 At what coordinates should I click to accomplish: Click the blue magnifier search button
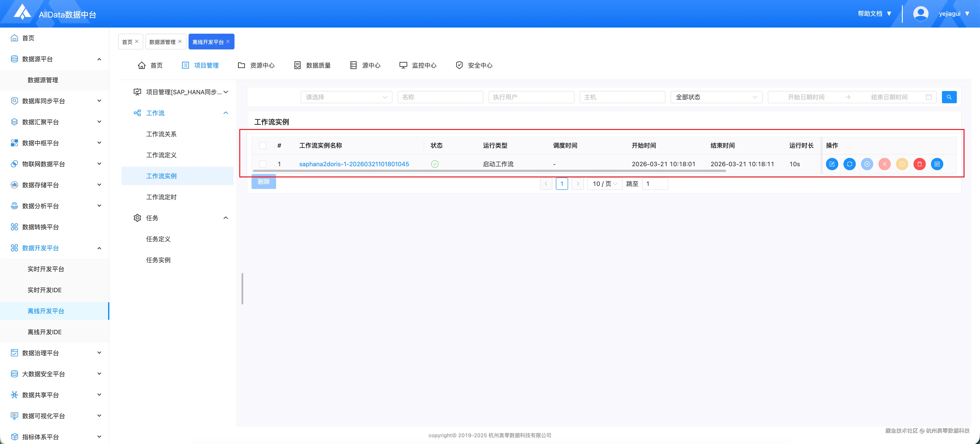[949, 97]
